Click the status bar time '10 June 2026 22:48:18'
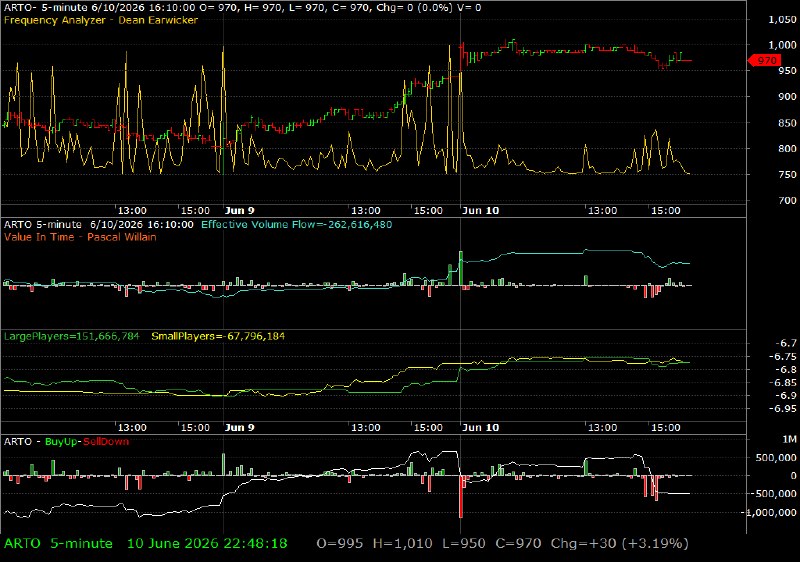Image resolution: width=800 pixels, height=562 pixels. point(207,544)
